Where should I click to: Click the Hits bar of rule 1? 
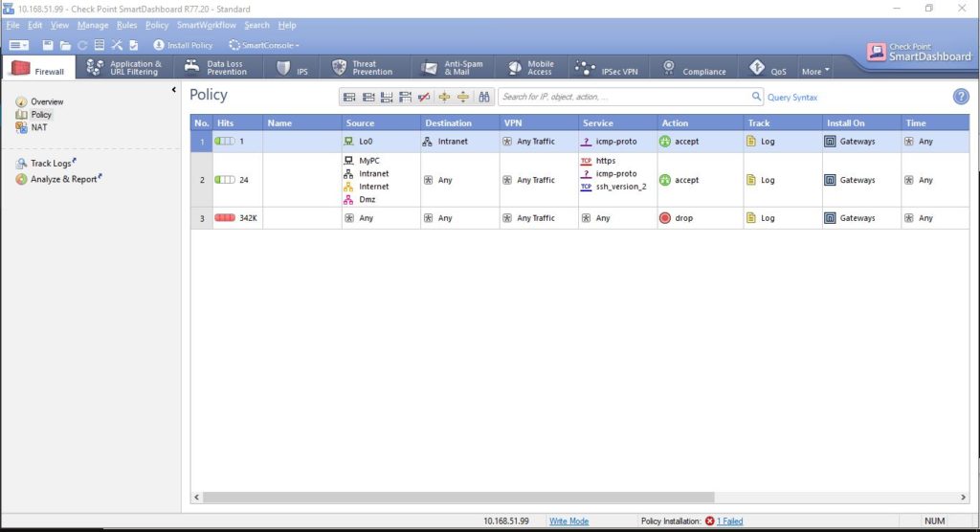[224, 142]
